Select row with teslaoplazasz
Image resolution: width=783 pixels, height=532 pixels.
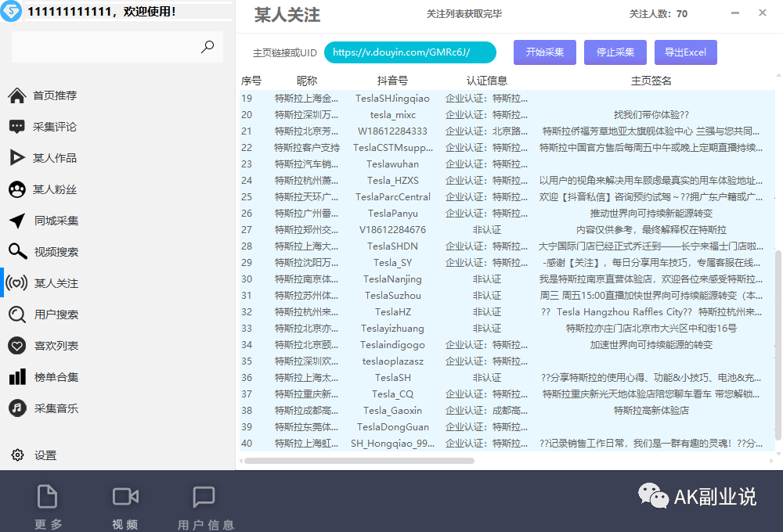[x=507, y=361]
